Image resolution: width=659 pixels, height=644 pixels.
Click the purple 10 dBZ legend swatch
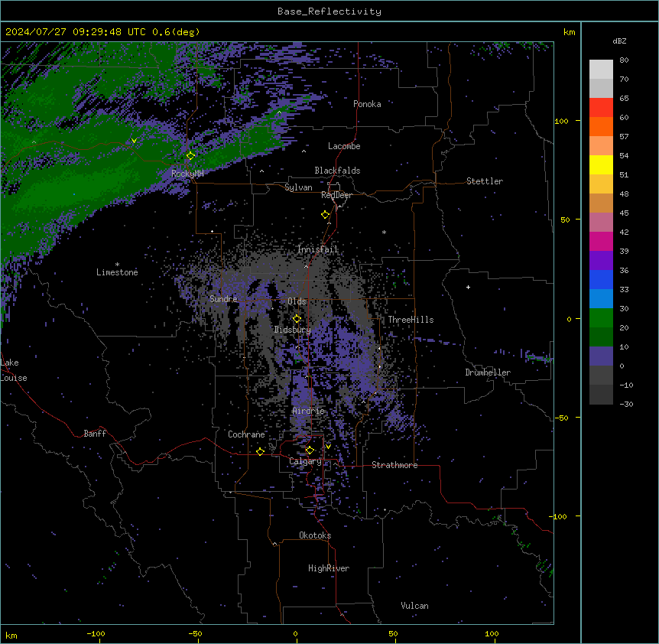(601, 356)
